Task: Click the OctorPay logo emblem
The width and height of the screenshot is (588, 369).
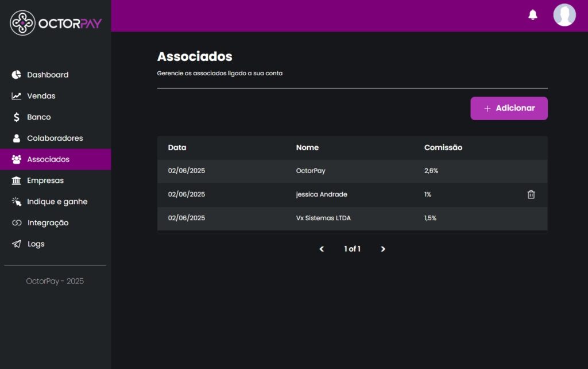Action: (x=22, y=23)
